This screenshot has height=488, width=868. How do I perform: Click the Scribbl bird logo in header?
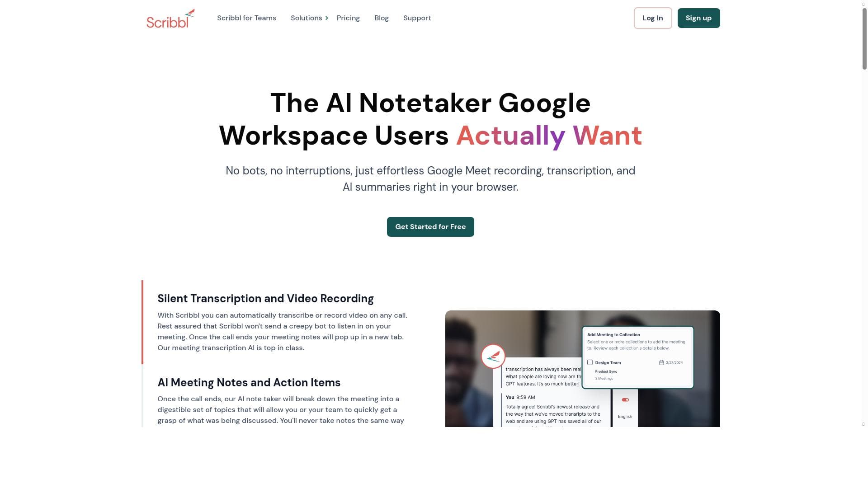(x=170, y=19)
